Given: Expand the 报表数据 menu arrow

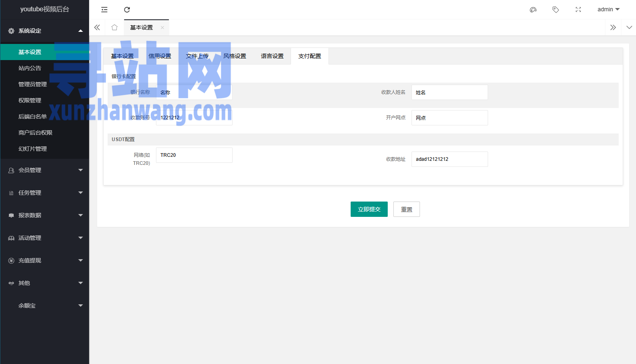Looking at the screenshot, I should pos(81,215).
